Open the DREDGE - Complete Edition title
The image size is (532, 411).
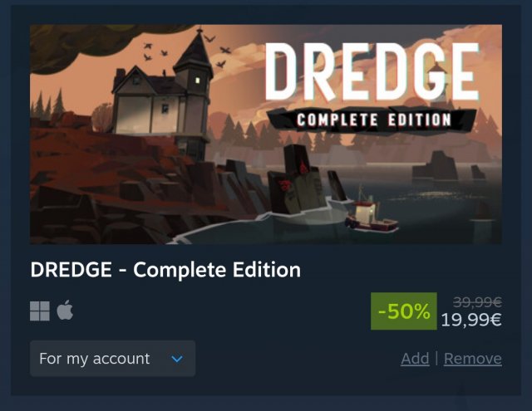[165, 270]
